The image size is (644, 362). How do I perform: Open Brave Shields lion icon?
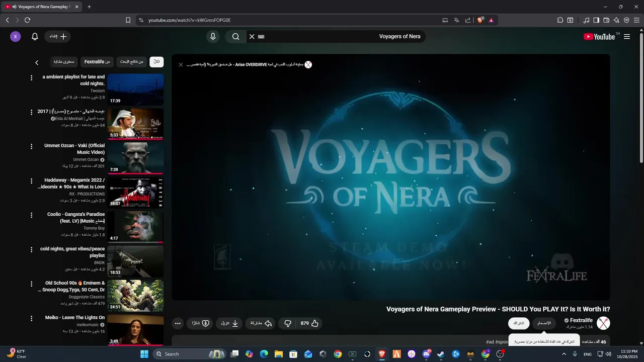coord(480,20)
